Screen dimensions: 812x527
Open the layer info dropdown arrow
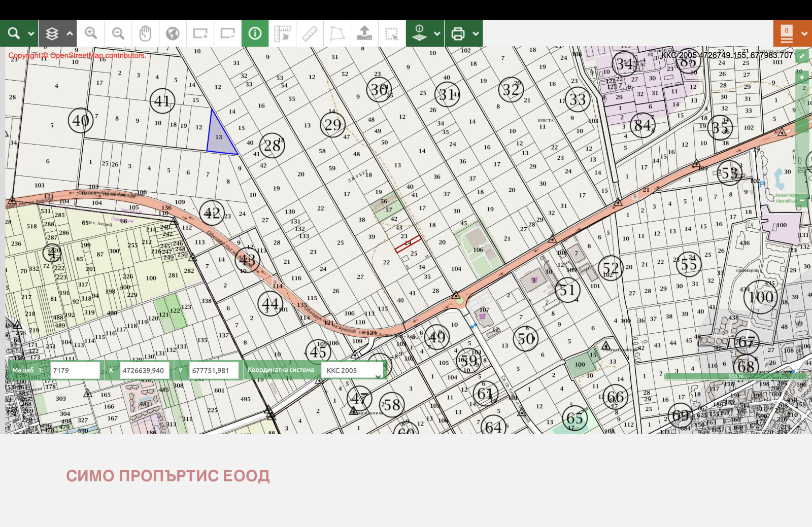tap(437, 34)
